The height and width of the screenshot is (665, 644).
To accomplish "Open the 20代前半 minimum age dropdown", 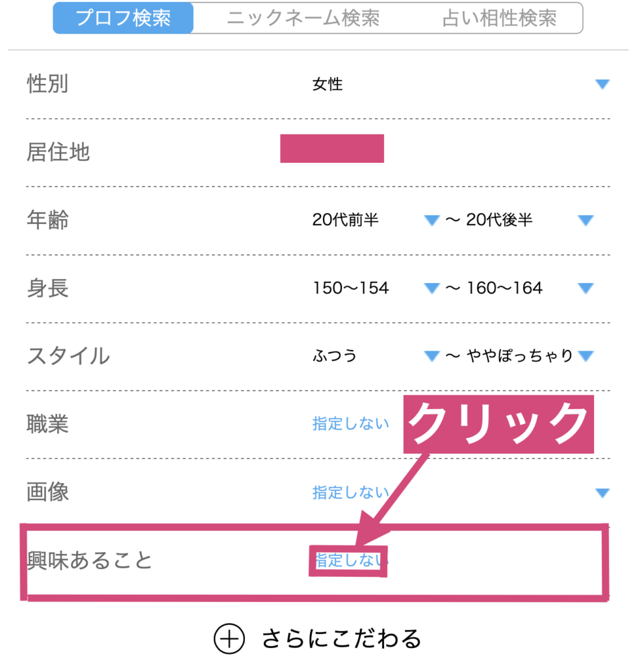I will 431,220.
